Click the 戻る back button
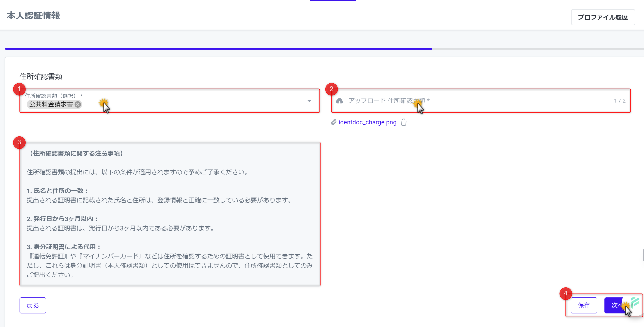Screen dimensions: 644x327 [x=33, y=305]
